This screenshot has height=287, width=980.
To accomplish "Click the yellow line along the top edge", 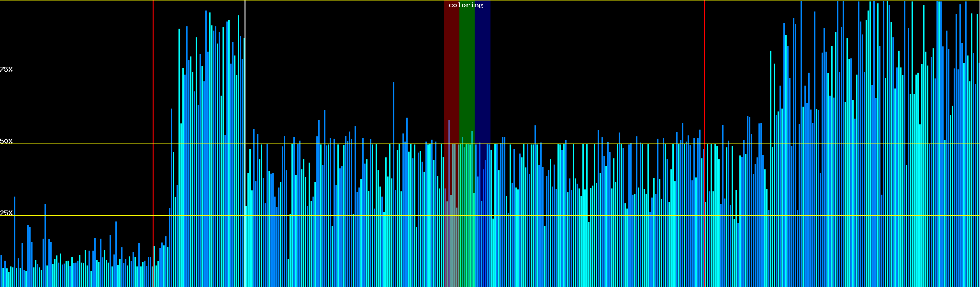I will click(574, 0).
